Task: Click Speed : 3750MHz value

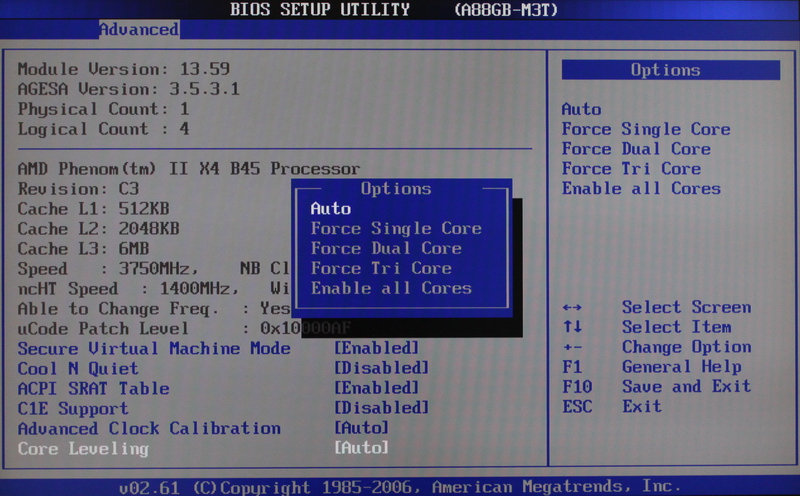Action: 108,269
